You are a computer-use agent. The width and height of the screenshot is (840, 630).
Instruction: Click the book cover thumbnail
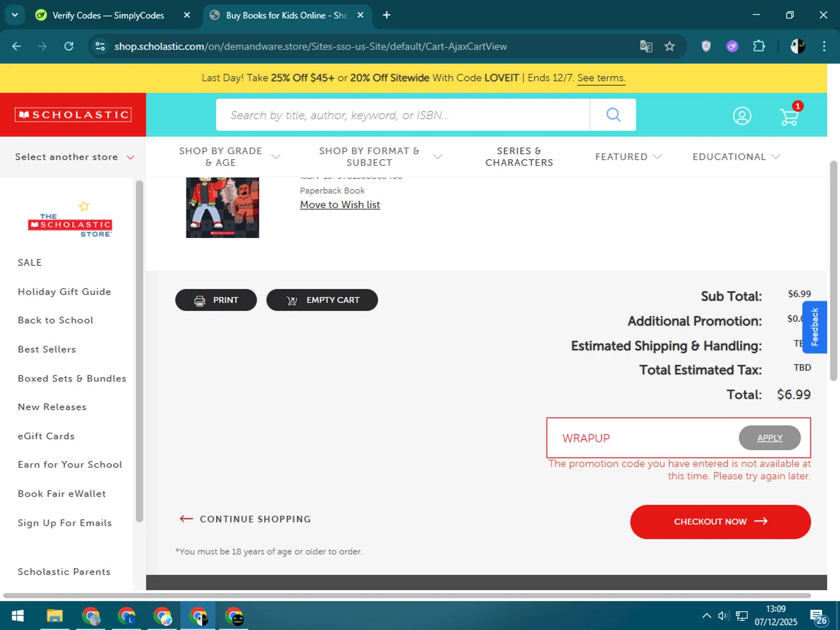click(223, 207)
